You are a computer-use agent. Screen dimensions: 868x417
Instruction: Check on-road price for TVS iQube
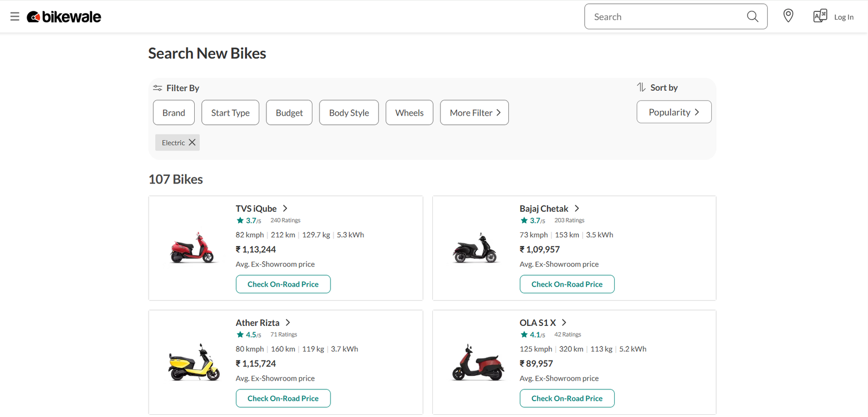[x=283, y=284]
